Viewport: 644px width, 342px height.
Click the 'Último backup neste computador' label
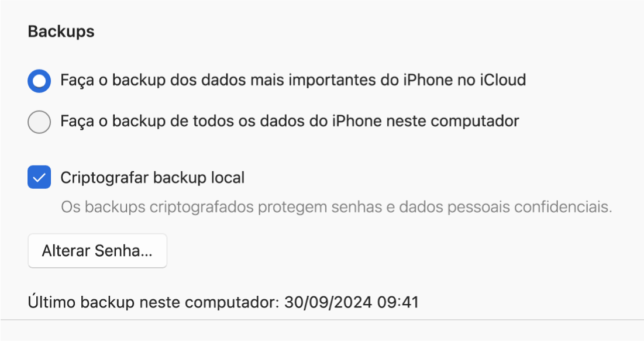click(154, 303)
